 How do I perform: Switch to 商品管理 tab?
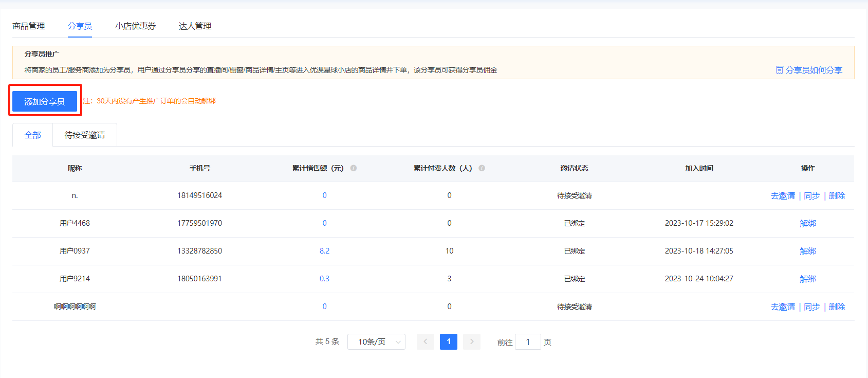pos(29,26)
